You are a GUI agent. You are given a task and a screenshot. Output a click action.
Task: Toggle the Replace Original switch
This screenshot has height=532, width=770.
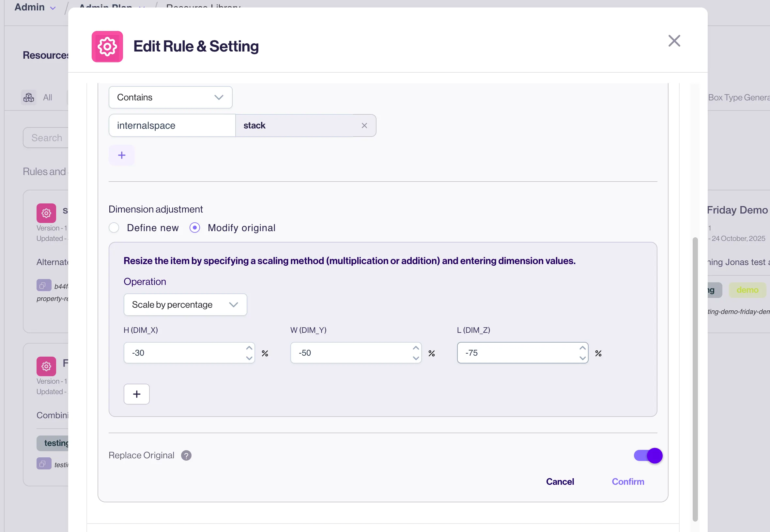[648, 456]
